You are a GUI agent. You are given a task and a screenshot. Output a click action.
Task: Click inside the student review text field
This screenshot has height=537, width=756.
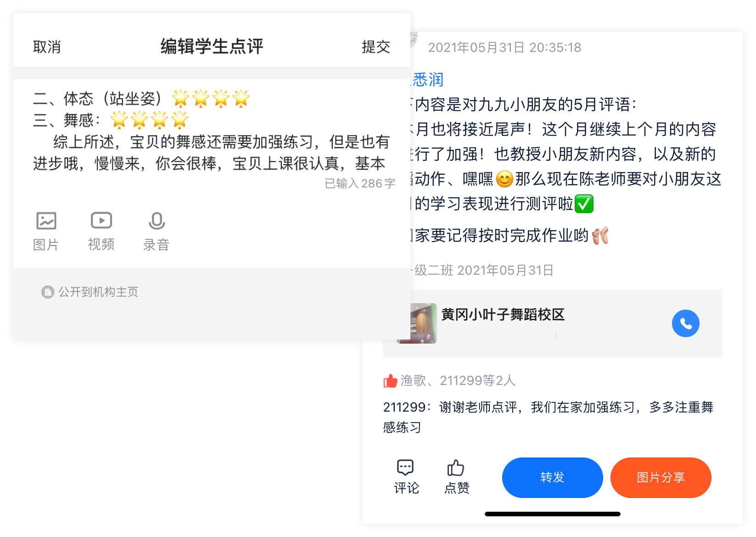[212, 132]
